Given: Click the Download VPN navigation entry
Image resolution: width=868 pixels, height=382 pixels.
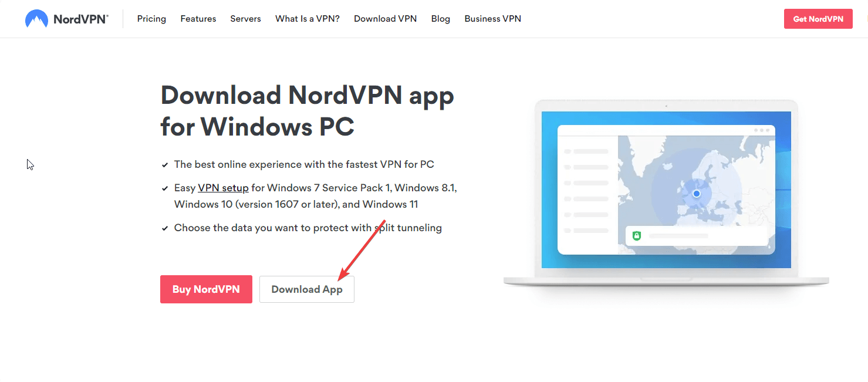Looking at the screenshot, I should 385,18.
